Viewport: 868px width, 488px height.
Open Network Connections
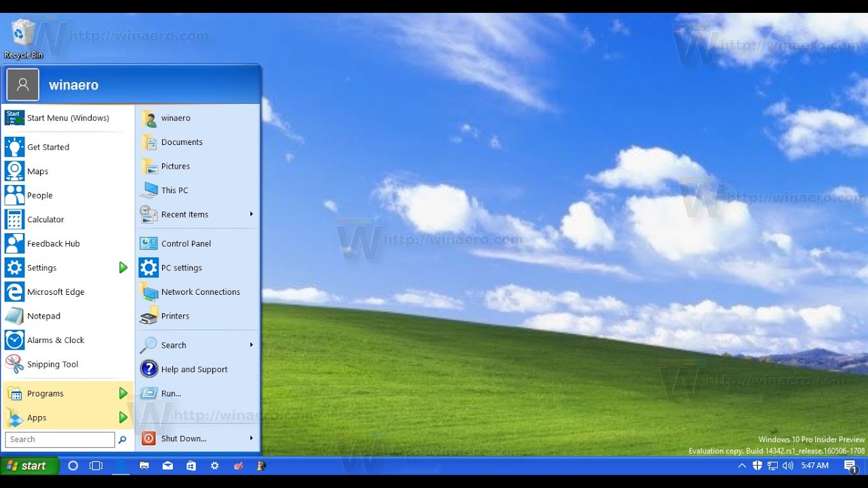(x=197, y=292)
